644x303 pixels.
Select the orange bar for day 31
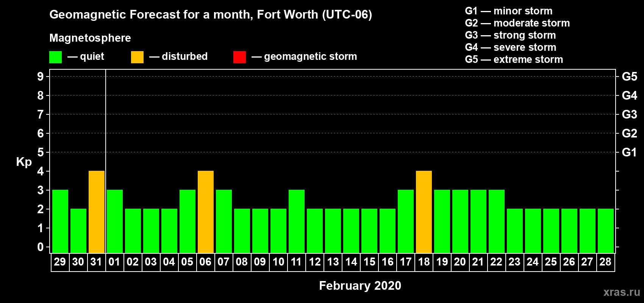[97, 212]
